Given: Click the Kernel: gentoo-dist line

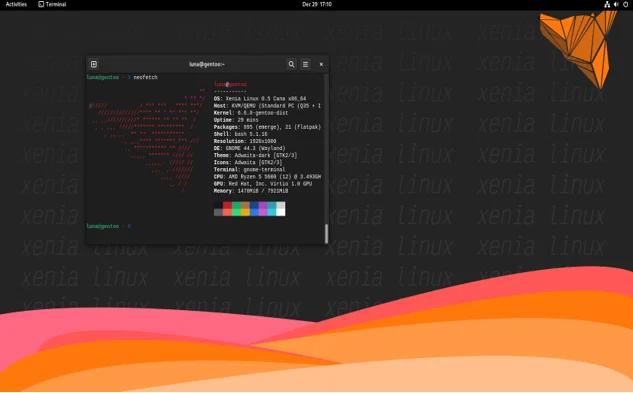Looking at the screenshot, I should [251, 113].
